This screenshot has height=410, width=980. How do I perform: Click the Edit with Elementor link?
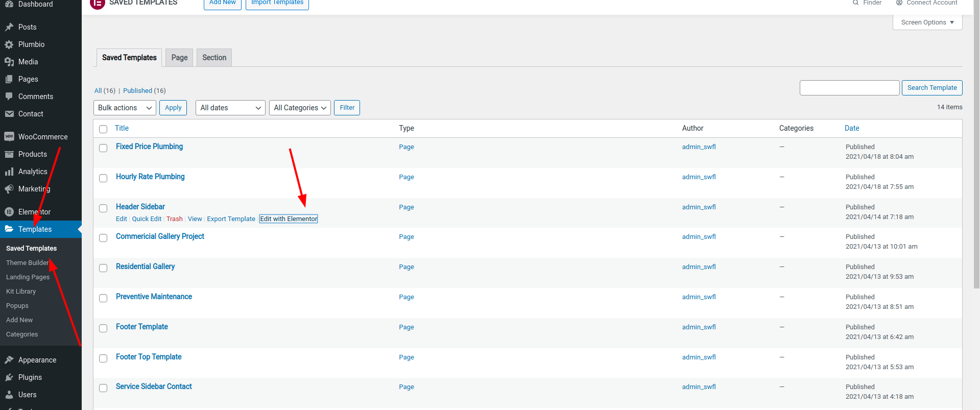[289, 219]
